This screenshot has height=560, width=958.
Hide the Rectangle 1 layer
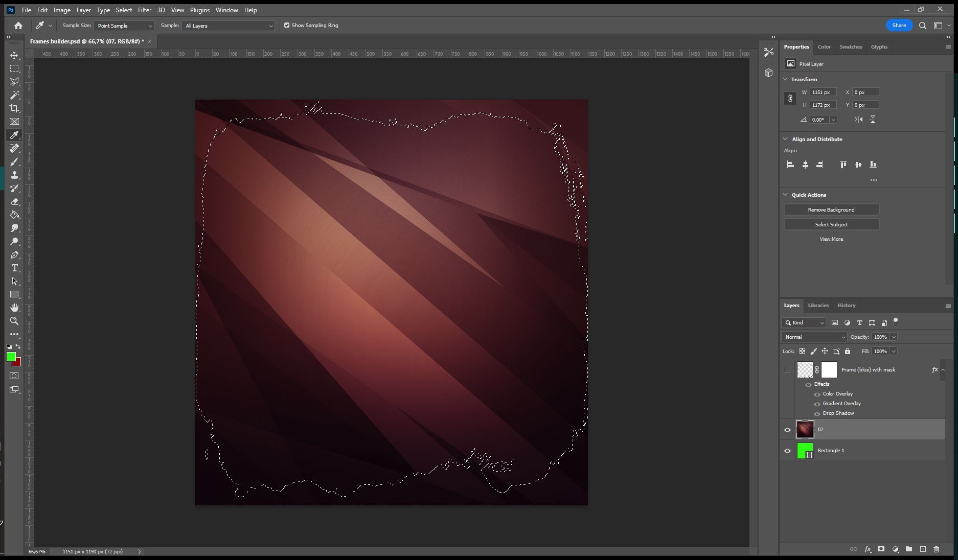coord(787,451)
